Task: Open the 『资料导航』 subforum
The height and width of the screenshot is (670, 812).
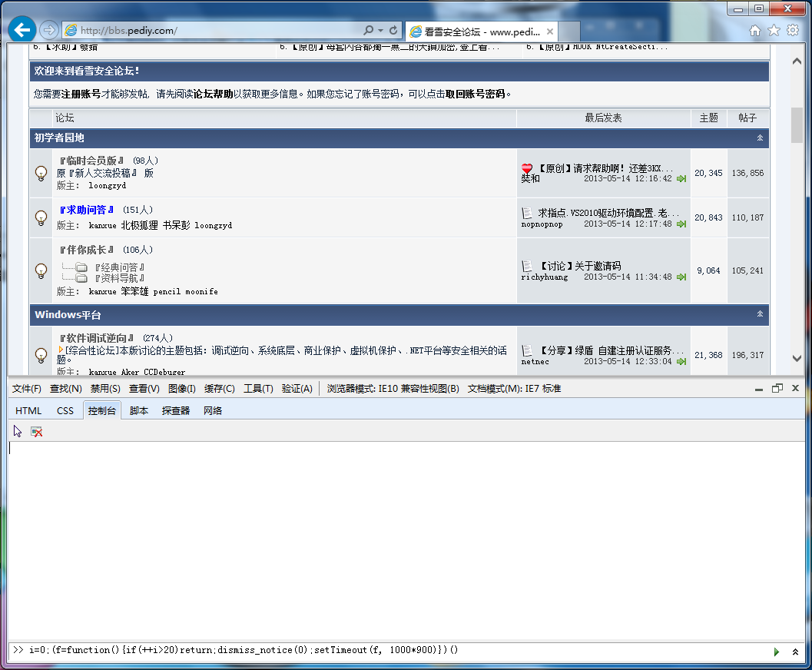Action: point(119,278)
